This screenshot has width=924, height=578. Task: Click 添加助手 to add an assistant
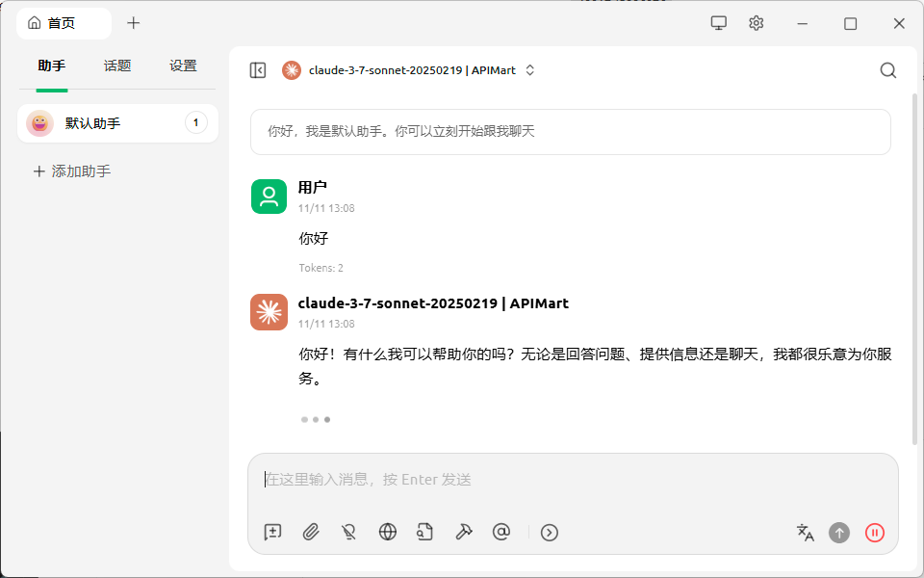click(72, 171)
